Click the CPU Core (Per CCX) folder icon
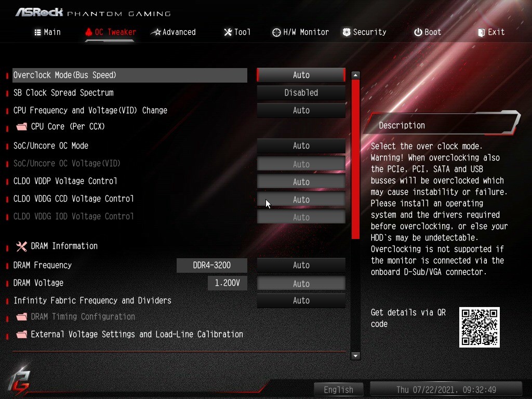This screenshot has width=532, height=399. pos(21,127)
